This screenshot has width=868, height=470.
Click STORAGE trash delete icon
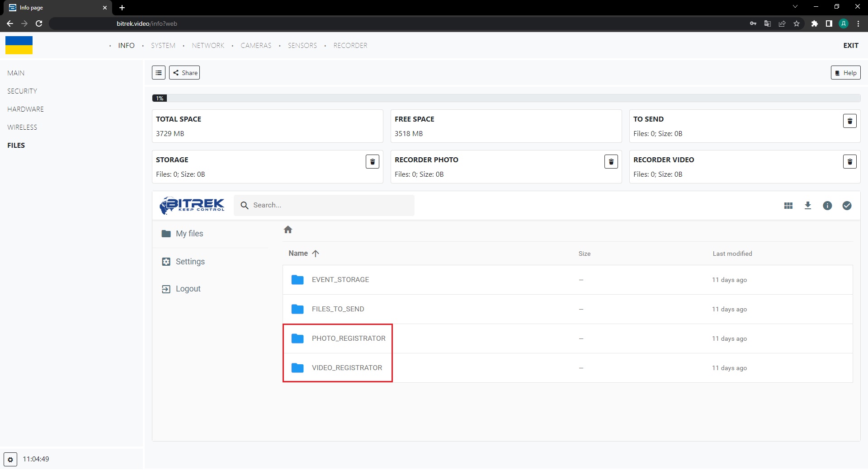pos(372,162)
